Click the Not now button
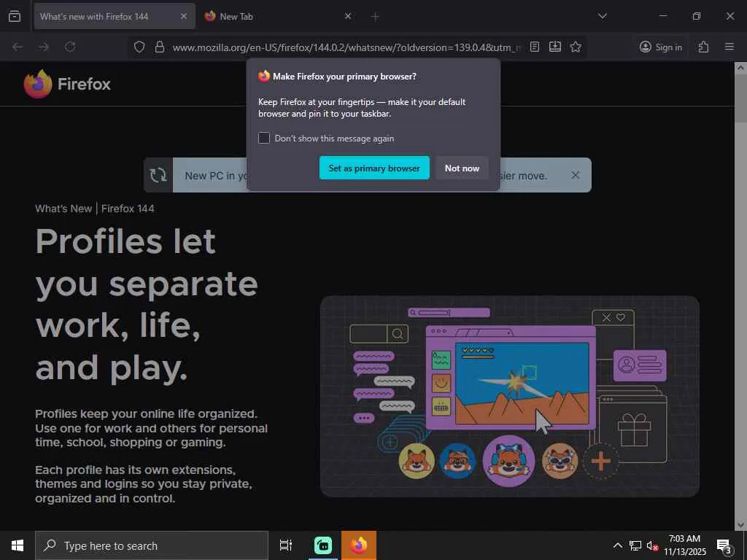This screenshot has height=560, width=747. click(462, 168)
